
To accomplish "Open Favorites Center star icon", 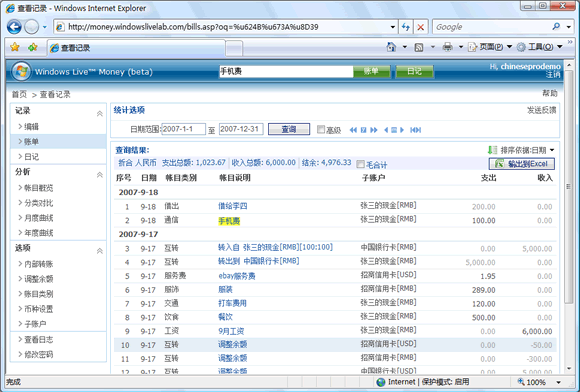I will [x=15, y=47].
